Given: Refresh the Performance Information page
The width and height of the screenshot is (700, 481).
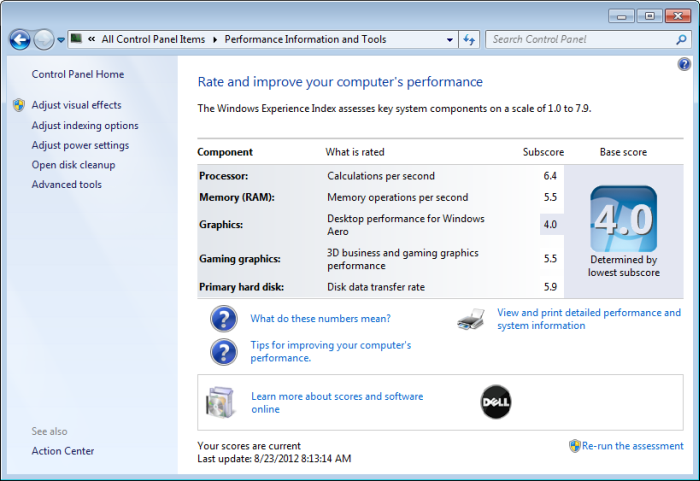Looking at the screenshot, I should click(x=469, y=40).
